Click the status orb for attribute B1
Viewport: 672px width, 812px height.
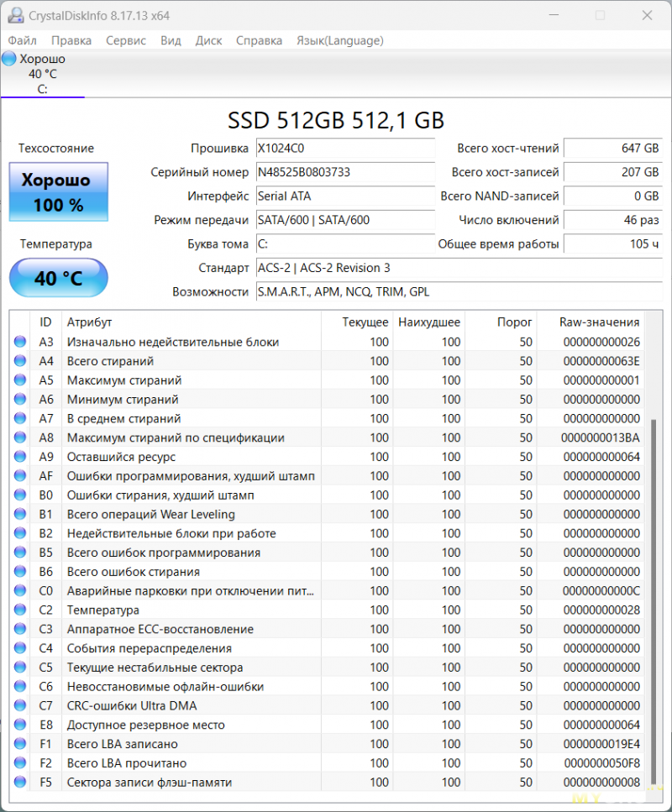coord(20,514)
